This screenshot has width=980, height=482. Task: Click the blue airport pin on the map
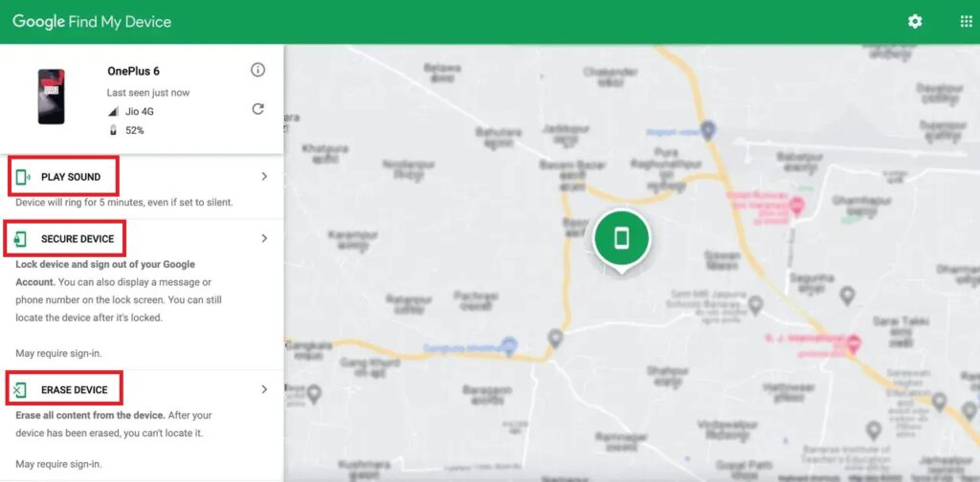pos(707,130)
